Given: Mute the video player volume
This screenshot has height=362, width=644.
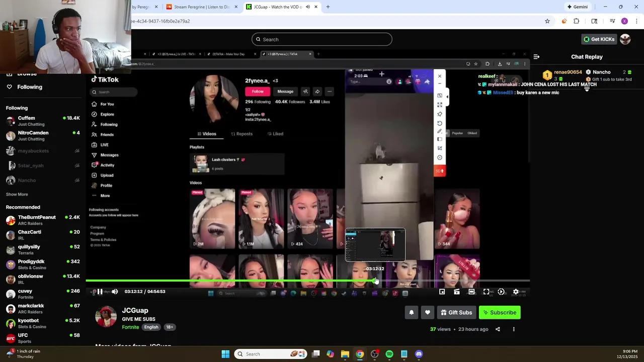Looking at the screenshot, I should (115, 292).
